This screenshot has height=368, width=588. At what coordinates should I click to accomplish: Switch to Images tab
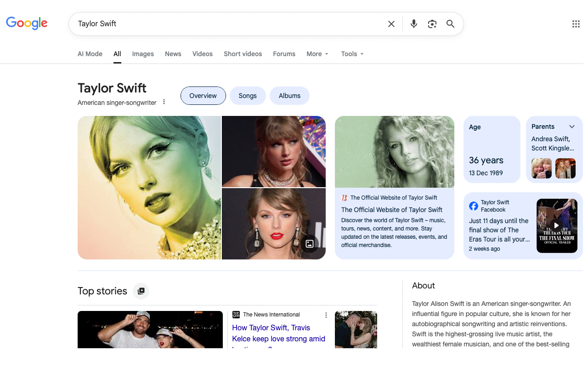click(x=143, y=54)
